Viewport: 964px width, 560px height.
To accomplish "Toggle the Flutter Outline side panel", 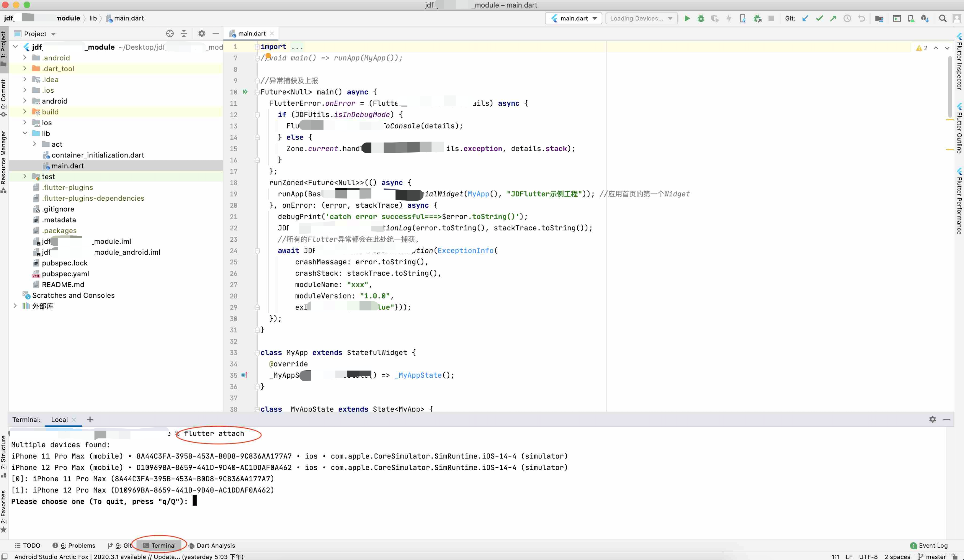I will (x=959, y=129).
